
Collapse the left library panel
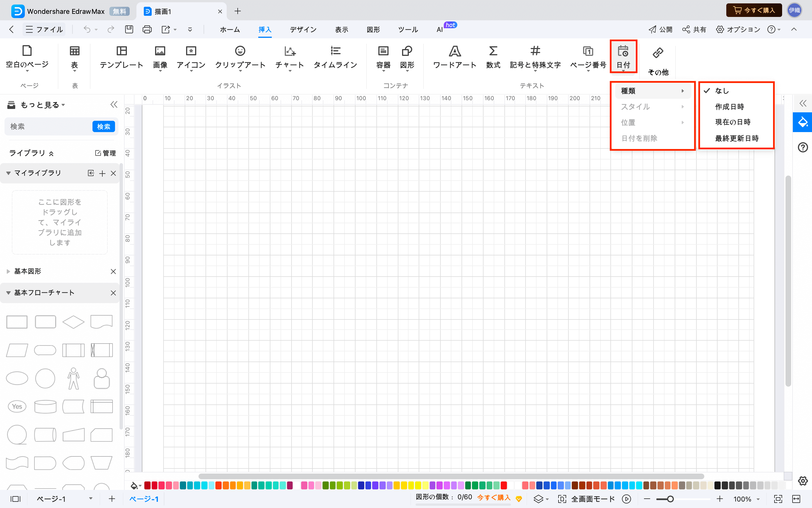[114, 105]
